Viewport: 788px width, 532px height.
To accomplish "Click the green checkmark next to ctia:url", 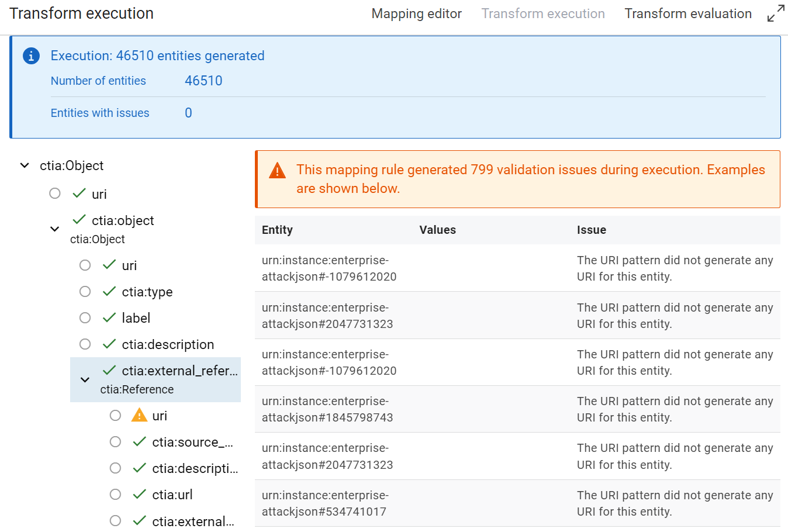I will coord(139,494).
